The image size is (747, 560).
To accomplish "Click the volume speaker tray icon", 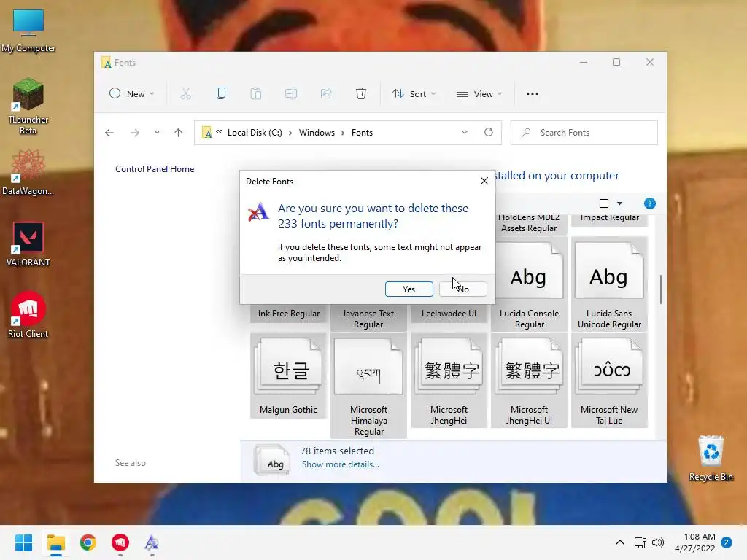I will click(658, 542).
